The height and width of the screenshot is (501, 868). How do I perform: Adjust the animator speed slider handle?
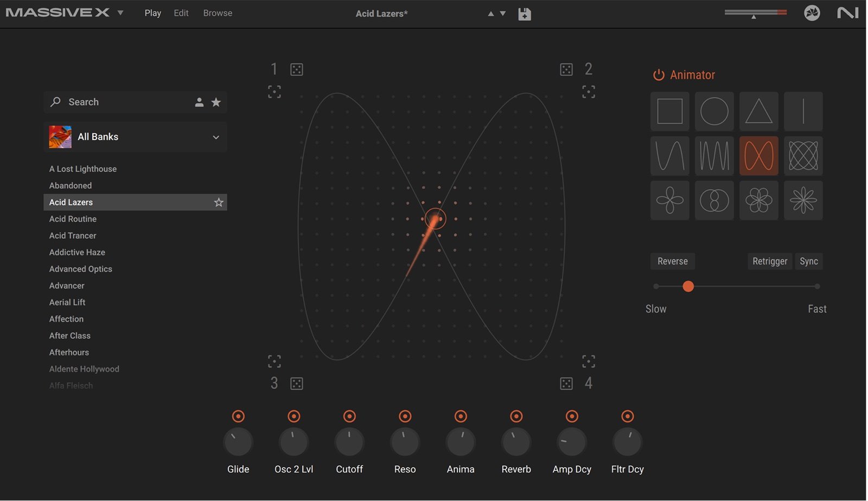point(688,286)
